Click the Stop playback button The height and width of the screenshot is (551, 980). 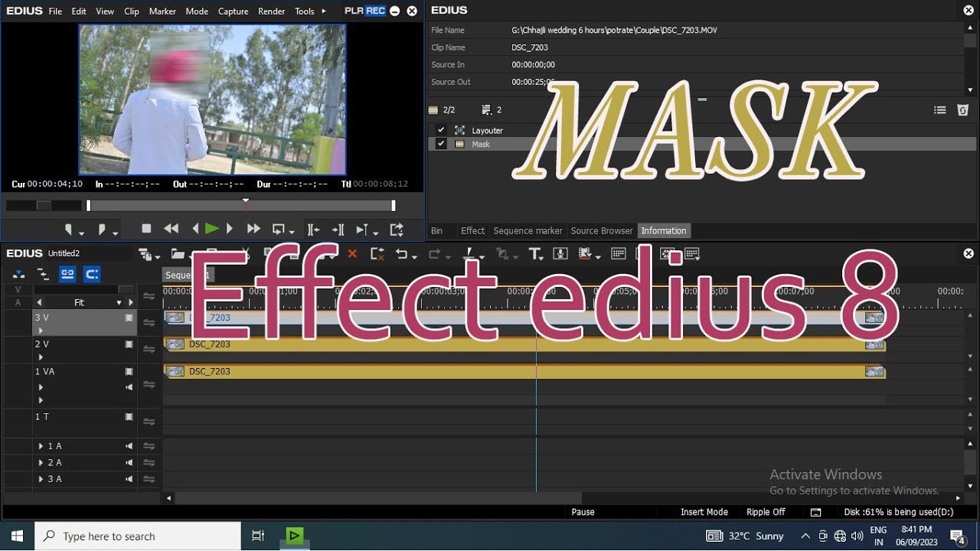tap(147, 229)
